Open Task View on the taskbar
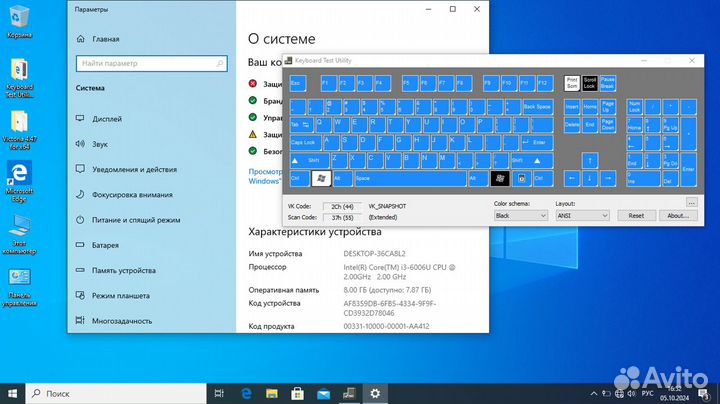 [x=219, y=393]
